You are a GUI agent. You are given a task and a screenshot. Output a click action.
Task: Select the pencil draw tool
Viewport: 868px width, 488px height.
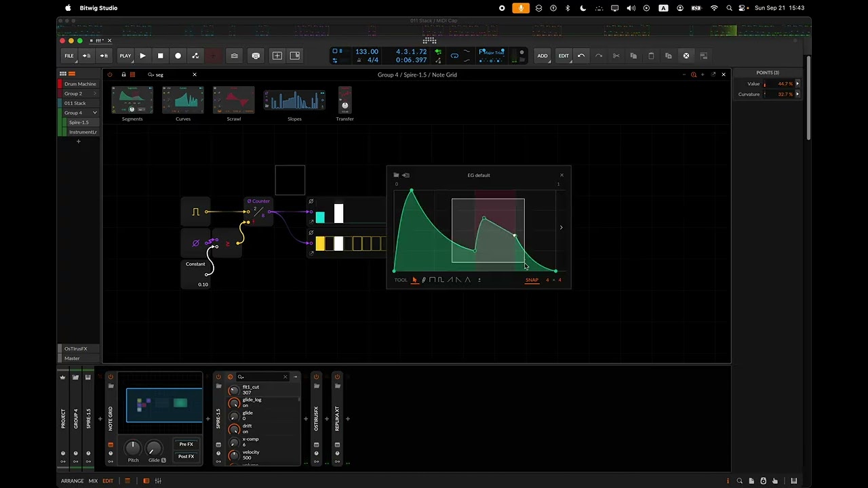click(x=424, y=280)
